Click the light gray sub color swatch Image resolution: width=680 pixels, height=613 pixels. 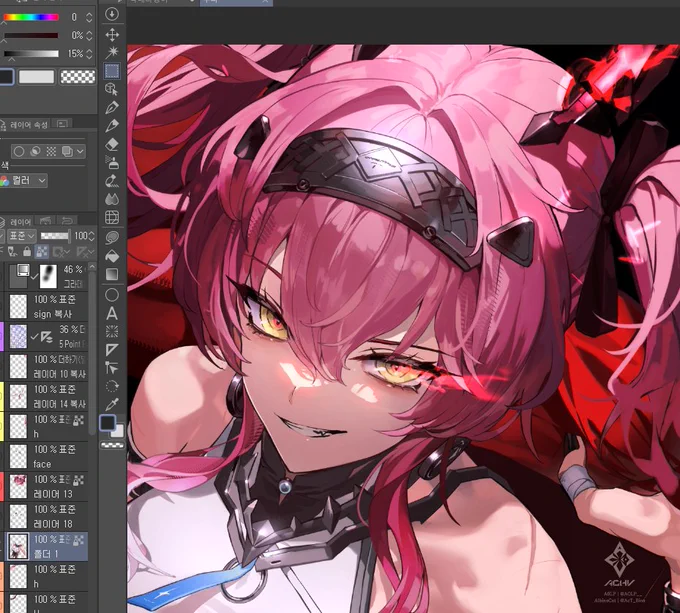click(x=36, y=77)
